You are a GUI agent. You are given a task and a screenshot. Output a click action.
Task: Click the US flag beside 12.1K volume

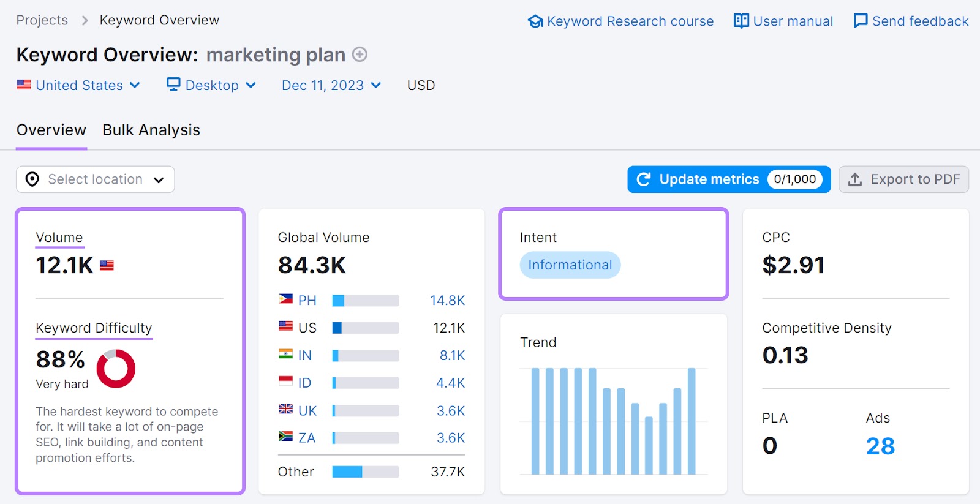(x=107, y=266)
